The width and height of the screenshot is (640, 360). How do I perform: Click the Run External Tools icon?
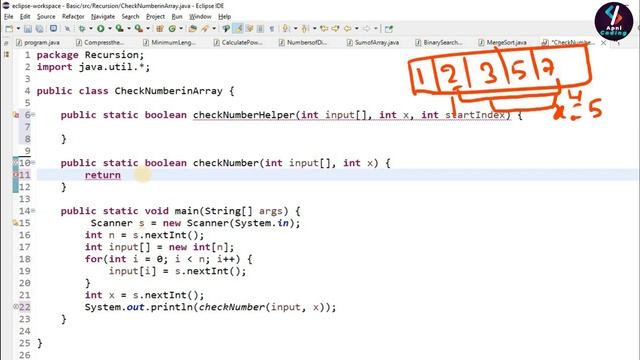pos(139,29)
